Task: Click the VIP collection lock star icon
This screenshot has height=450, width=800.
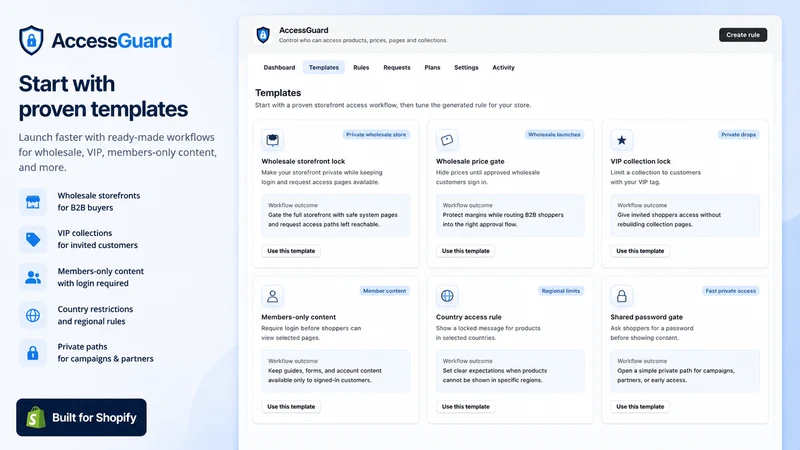Action: [621, 140]
